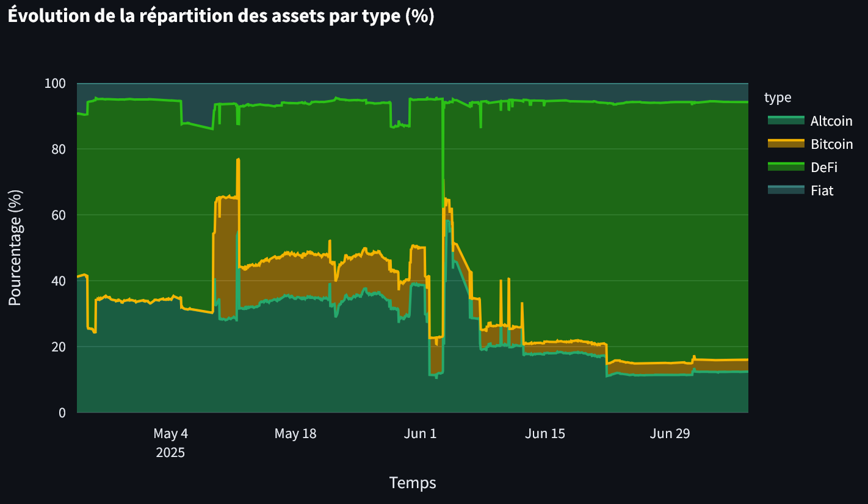
Task: Click the Fiat legend label
Action: point(822,190)
